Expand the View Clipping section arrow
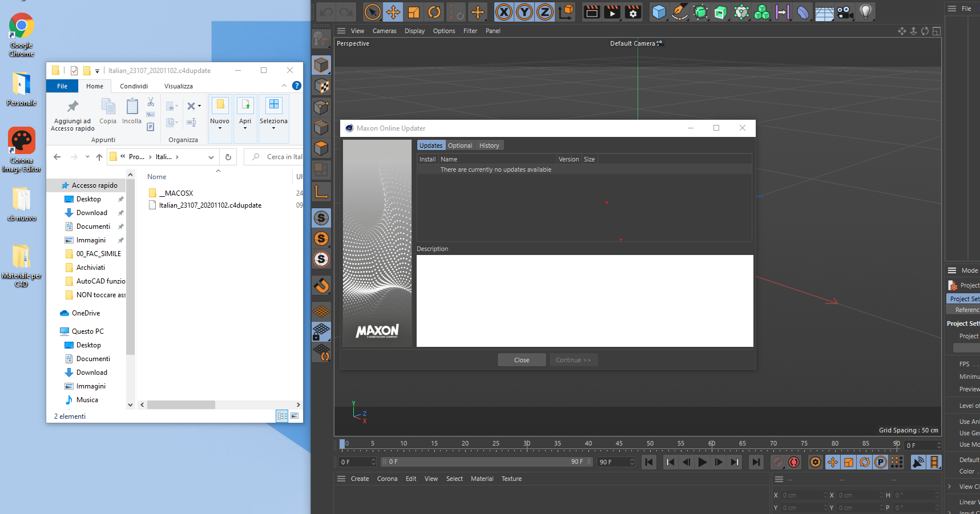Image resolution: width=980 pixels, height=514 pixels. click(949, 487)
